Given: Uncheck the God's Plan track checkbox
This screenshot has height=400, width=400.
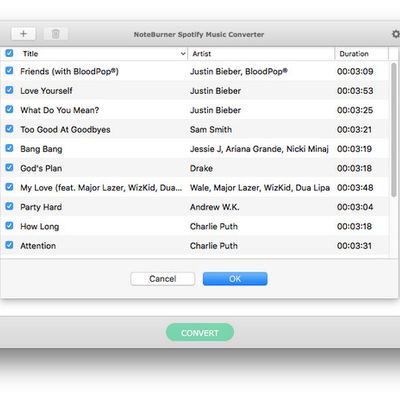Looking at the screenshot, I should [9, 167].
